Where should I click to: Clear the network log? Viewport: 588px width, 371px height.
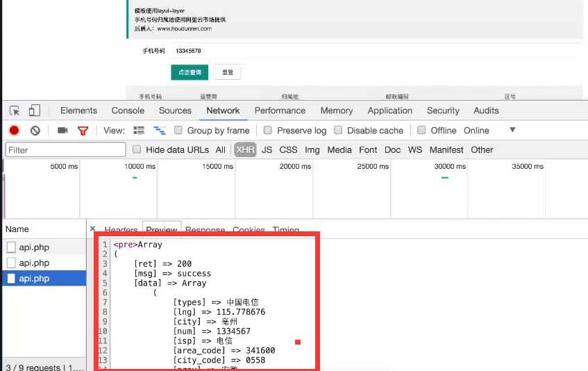pyautogui.click(x=35, y=131)
